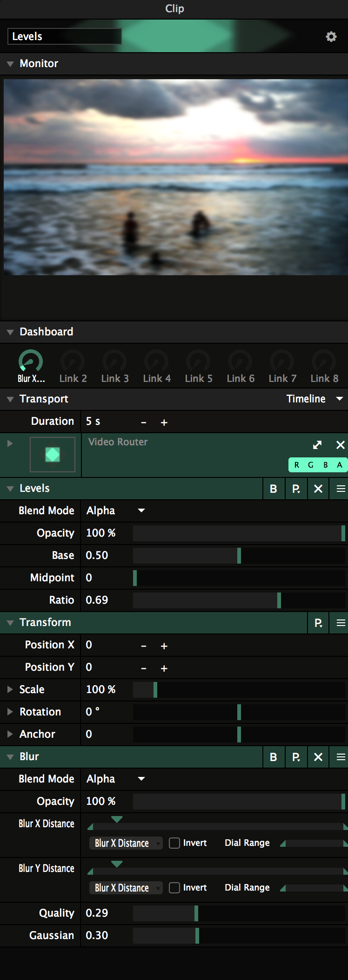Open the Blur effect hamburger menu
The width and height of the screenshot is (348, 980).
(x=341, y=757)
